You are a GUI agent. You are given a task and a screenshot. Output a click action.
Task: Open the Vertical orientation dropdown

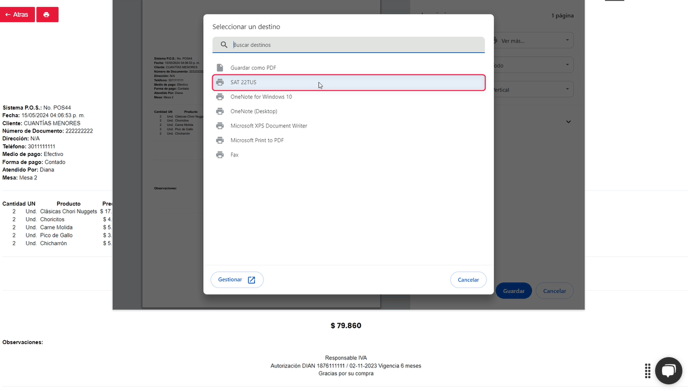534,90
